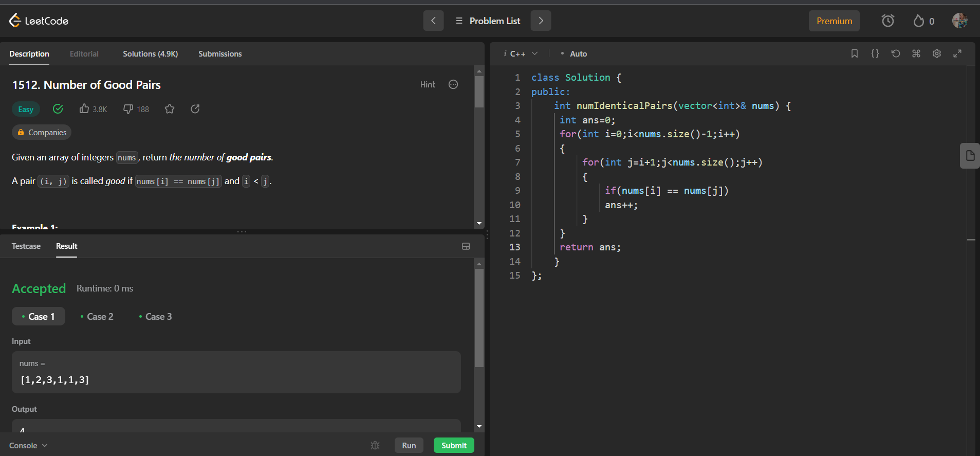View the streak flame counter
Viewport: 980px width, 456px height.
tap(923, 21)
